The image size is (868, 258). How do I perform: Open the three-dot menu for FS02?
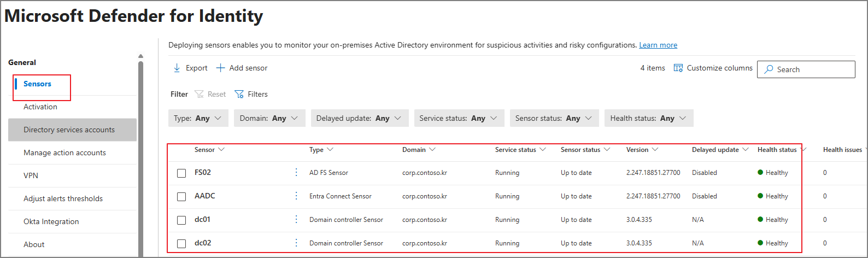click(x=296, y=172)
